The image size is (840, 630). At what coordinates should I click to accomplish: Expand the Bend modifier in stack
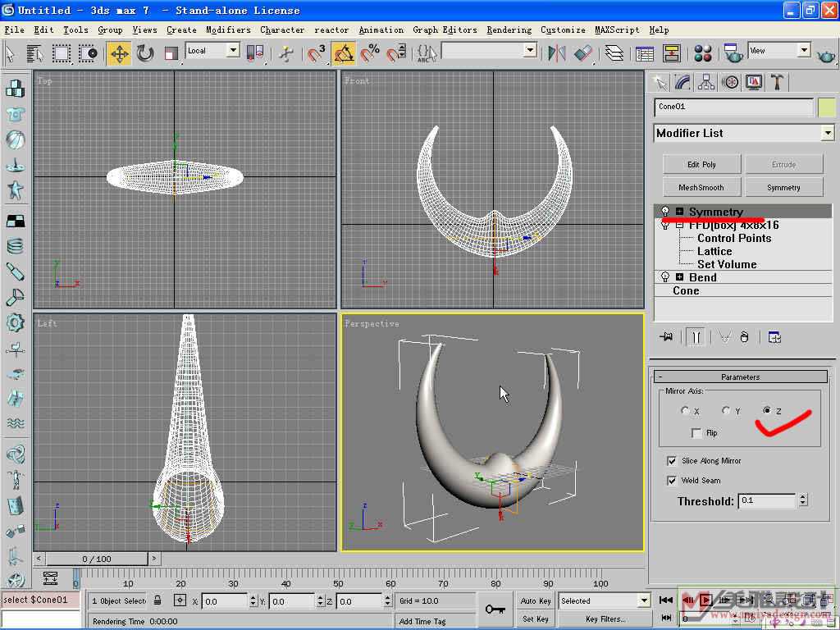coord(679,277)
